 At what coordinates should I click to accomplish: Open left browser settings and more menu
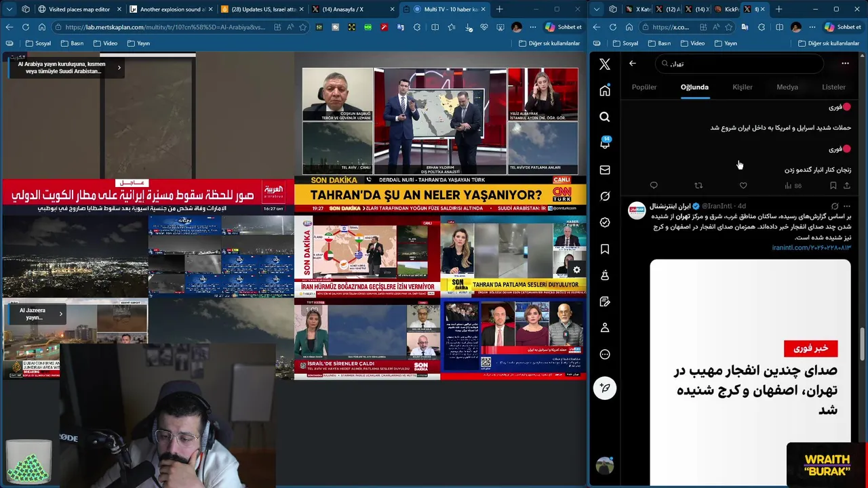(x=532, y=27)
